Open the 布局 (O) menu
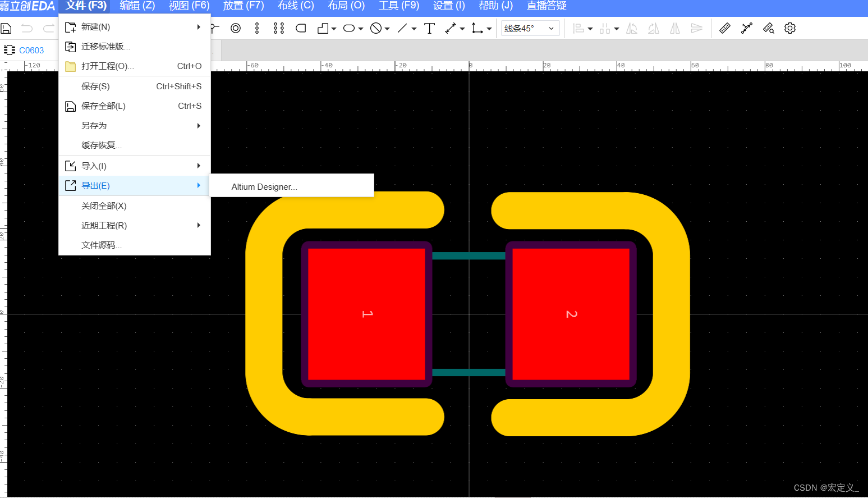 click(x=346, y=6)
